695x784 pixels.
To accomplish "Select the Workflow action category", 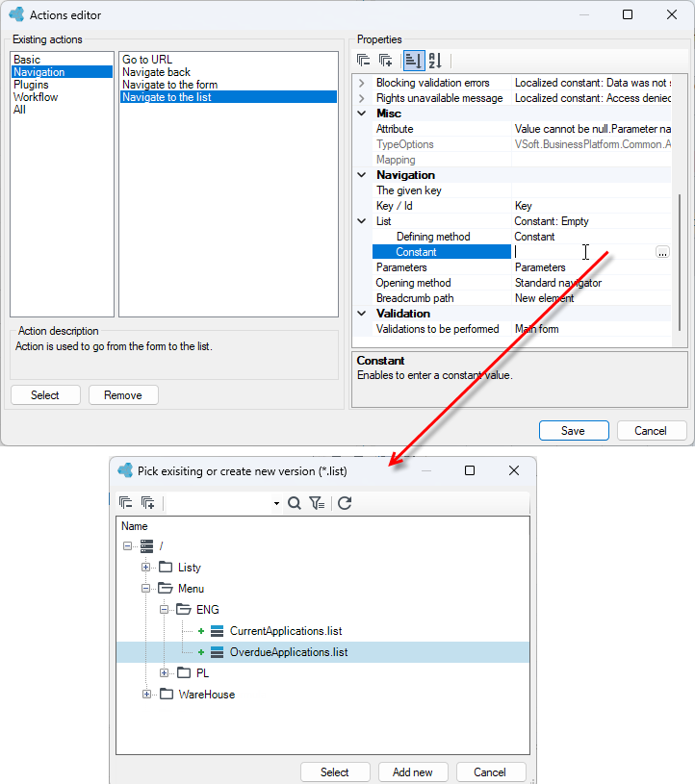I will (x=62, y=97).
